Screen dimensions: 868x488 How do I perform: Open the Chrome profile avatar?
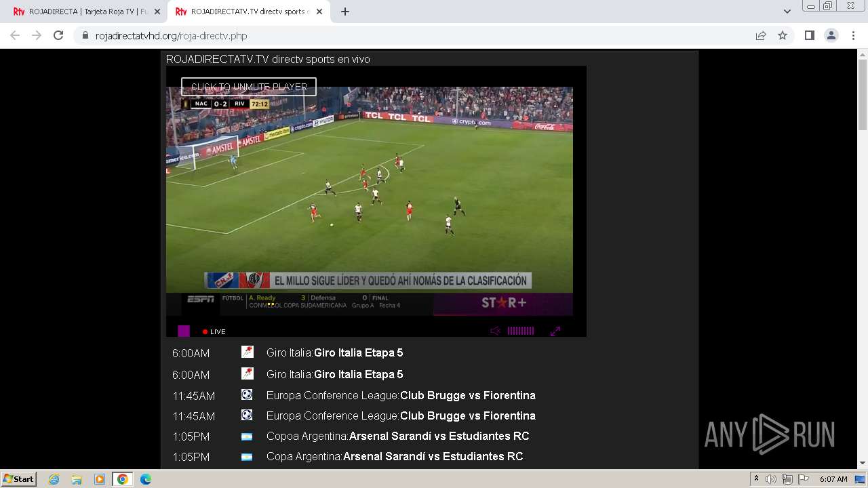click(x=831, y=35)
